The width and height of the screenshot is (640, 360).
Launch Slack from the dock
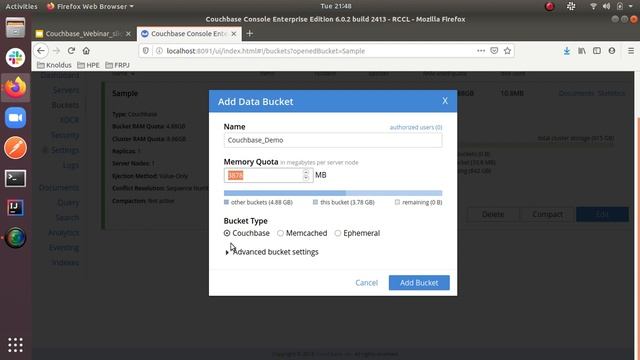click(x=16, y=58)
